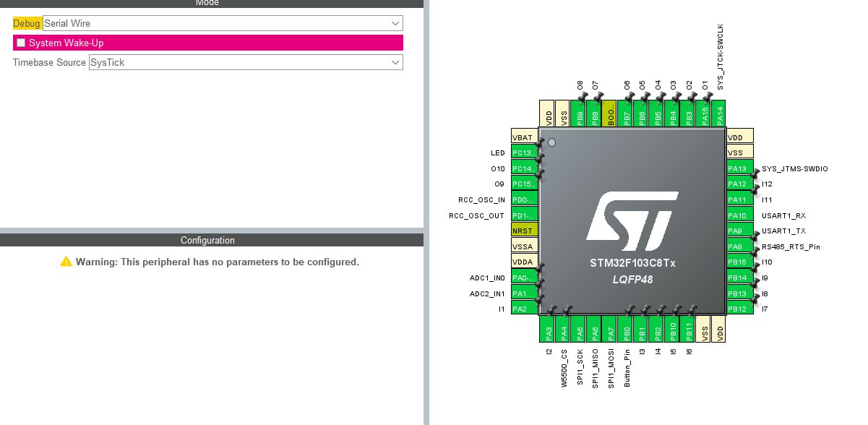Select pin PB1 labeled I3
The width and height of the screenshot is (868, 425).
click(641, 329)
